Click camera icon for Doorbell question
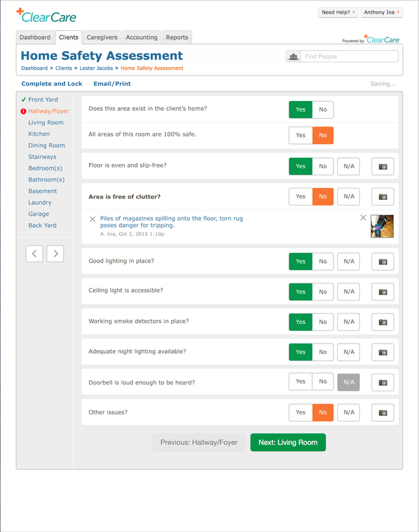Screen dimensions: 419x532 pos(382,382)
